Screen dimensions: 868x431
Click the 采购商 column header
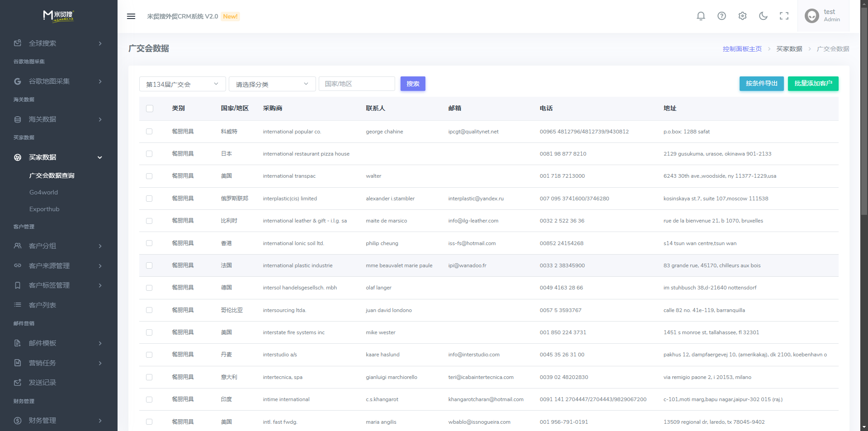click(x=273, y=109)
